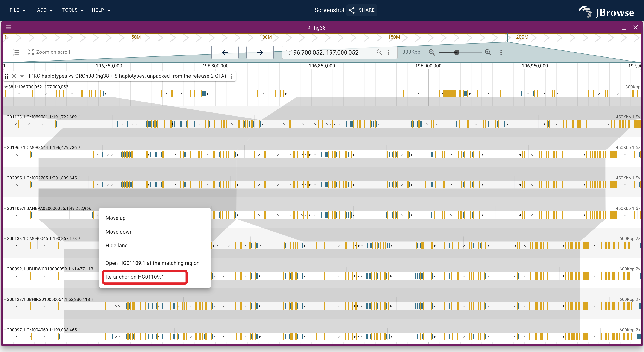The height and width of the screenshot is (352, 644).
Task: Click the HG01109.1 JAHEPA020000055.1 lane label
Action: tap(47, 208)
